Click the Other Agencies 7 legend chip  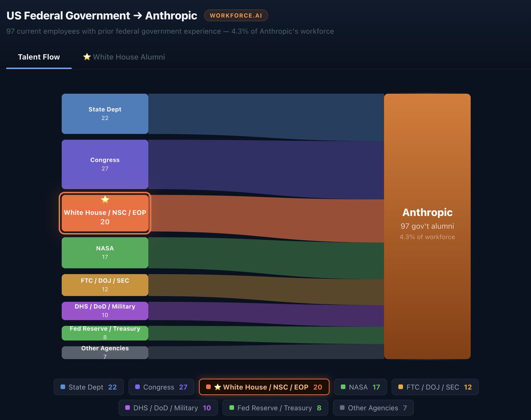tap(373, 408)
